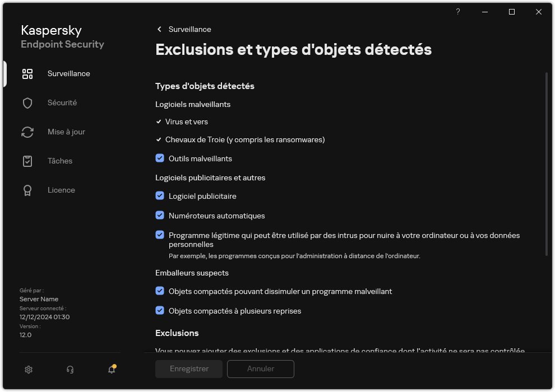
Task: Click the Virus et vers item
Action: tap(186, 122)
